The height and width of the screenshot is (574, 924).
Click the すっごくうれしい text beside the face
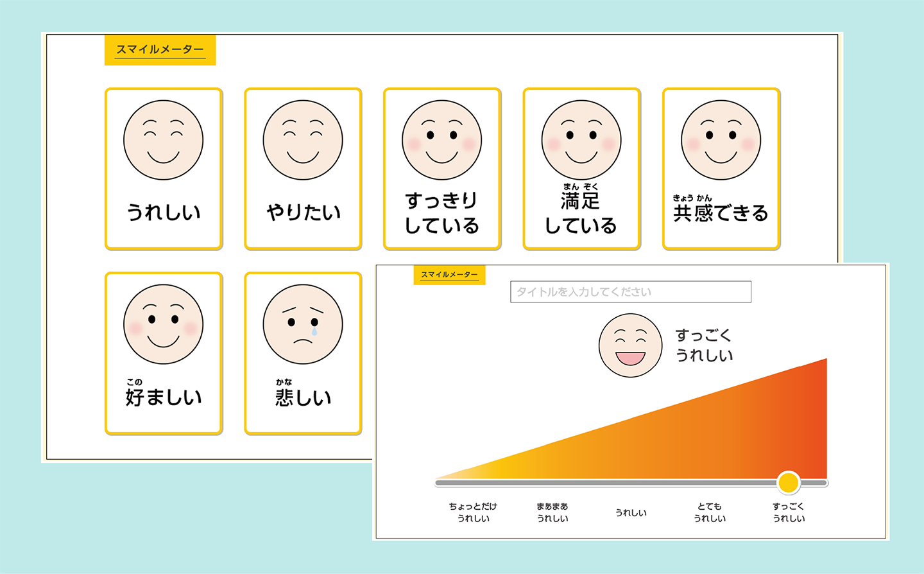706,344
